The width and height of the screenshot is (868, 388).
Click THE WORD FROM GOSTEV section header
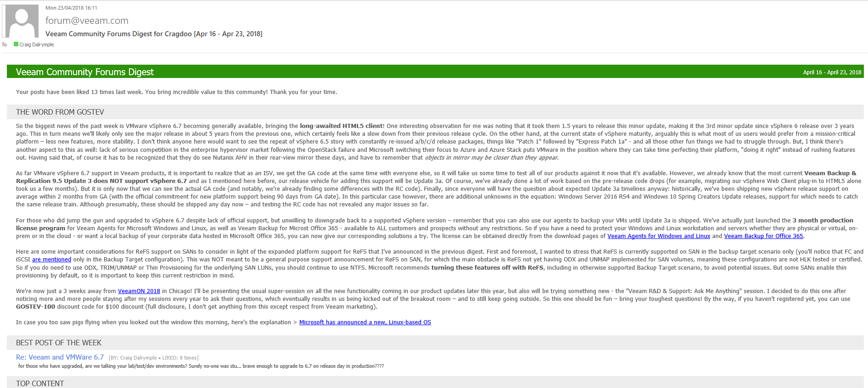tap(60, 112)
